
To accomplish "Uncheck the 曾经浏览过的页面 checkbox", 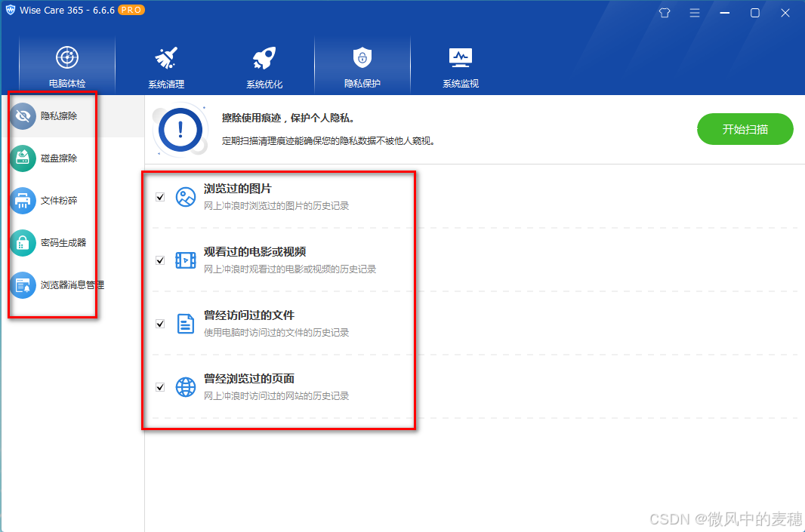I will click(x=160, y=387).
